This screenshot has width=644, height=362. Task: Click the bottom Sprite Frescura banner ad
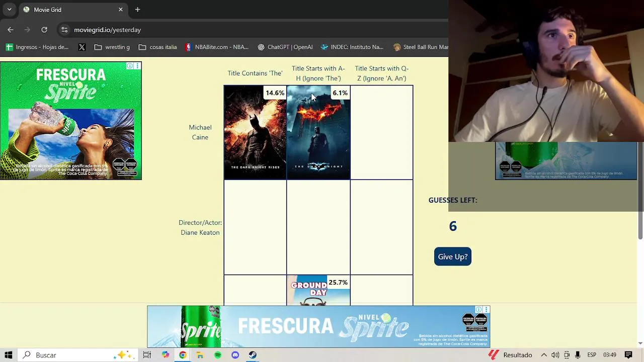click(x=318, y=327)
